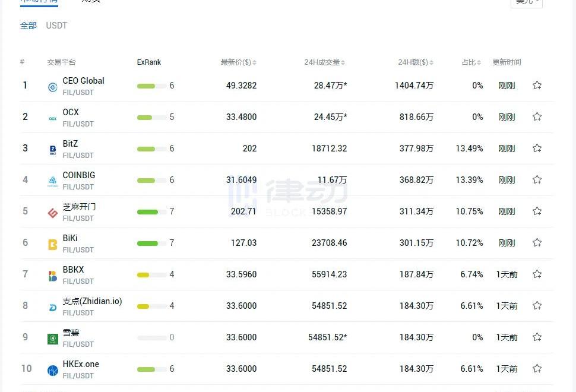Toggle favorite star for BitZ row
Image resolution: width=576 pixels, height=392 pixels.
pos(537,148)
